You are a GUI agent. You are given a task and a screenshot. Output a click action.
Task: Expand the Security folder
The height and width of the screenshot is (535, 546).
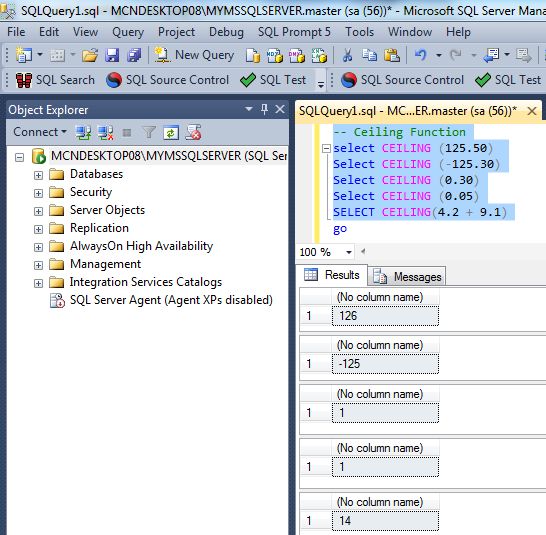tap(38, 193)
